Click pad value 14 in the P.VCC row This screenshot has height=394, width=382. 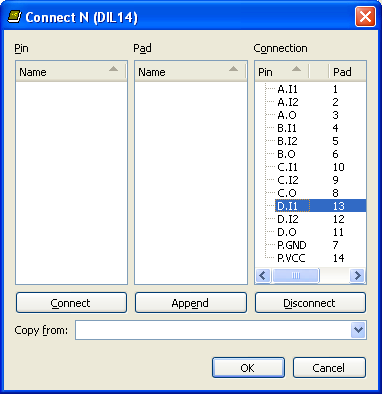click(x=338, y=258)
